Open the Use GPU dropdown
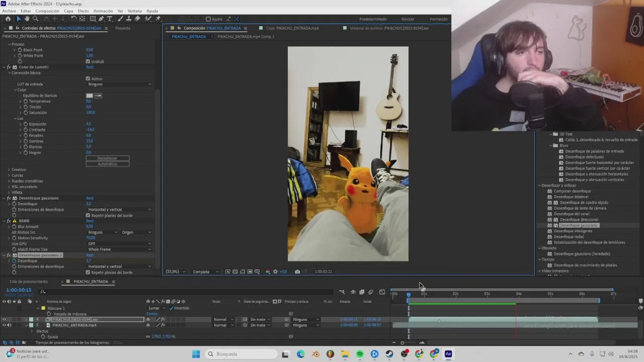 (x=119, y=243)
